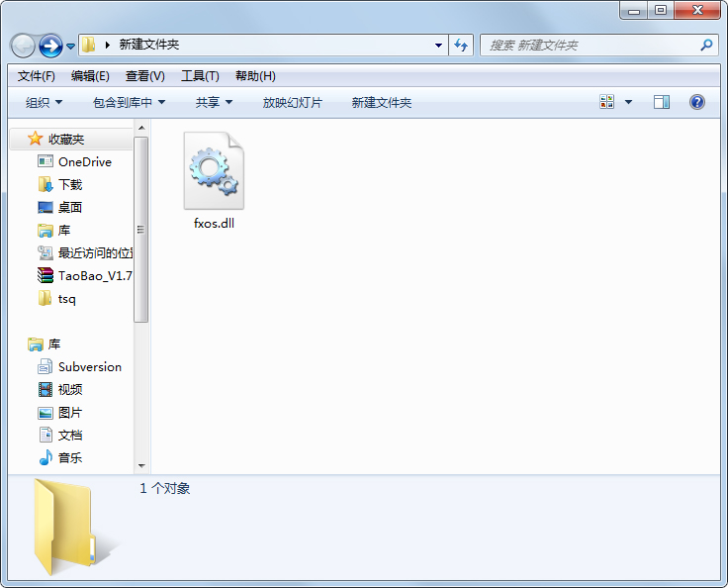The image size is (728, 588).
Task: Click the navigation pane vertical scrollbar
Action: [141, 230]
